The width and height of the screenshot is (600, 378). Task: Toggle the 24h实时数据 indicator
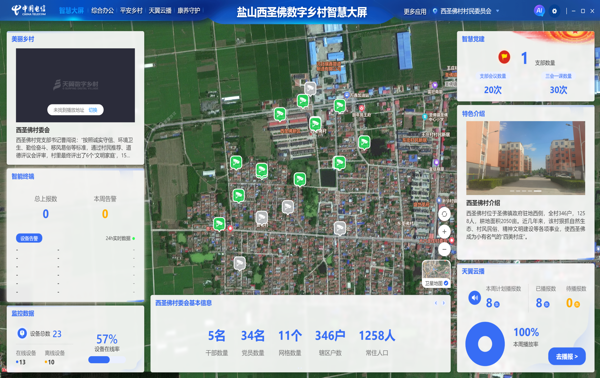point(134,238)
